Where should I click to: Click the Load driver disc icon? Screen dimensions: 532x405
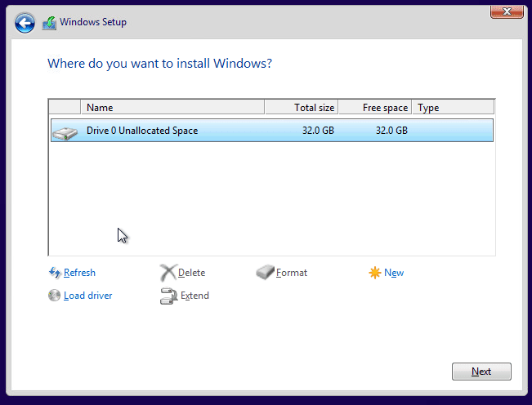54,296
